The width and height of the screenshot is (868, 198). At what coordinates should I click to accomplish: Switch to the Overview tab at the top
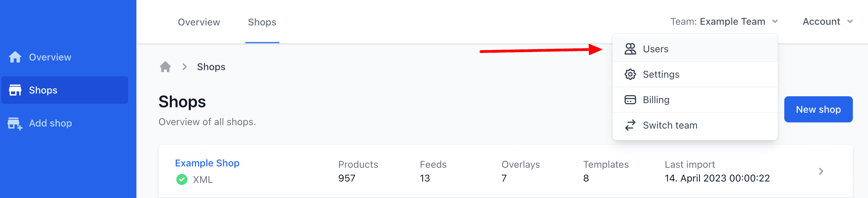(x=199, y=22)
